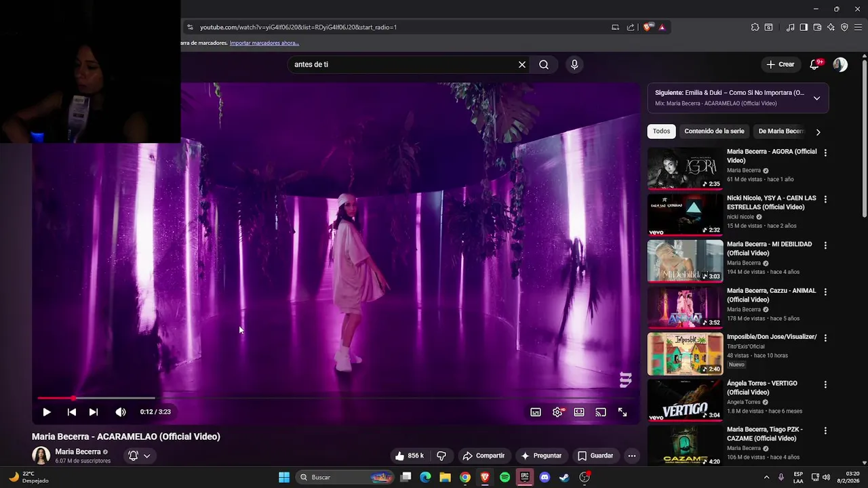Open Windows Start menu

click(x=284, y=477)
